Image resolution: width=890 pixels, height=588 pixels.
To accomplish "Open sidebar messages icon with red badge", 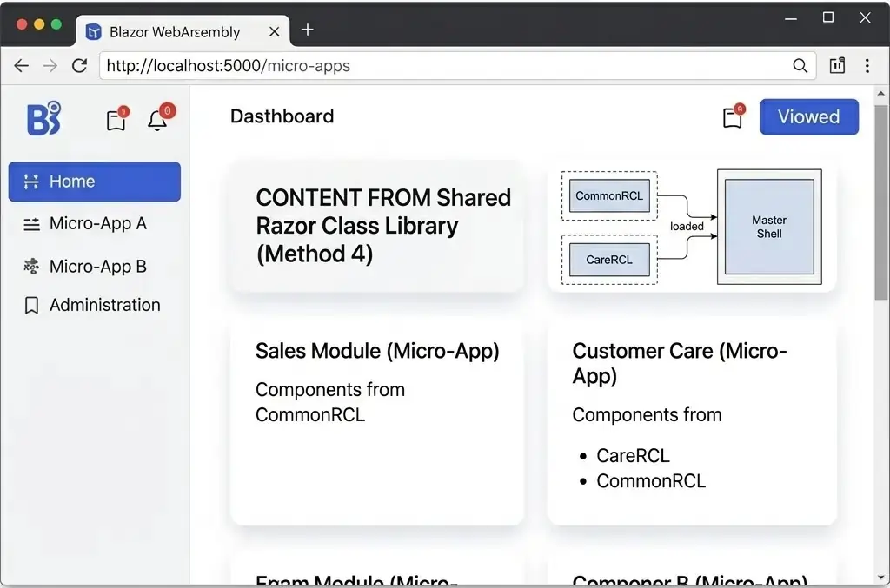I will [117, 118].
